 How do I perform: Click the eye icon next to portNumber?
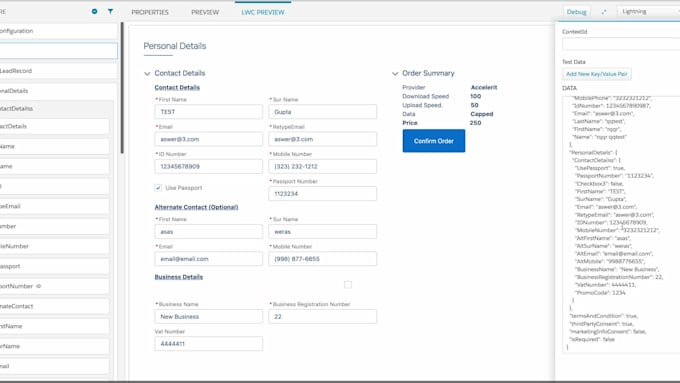point(39,286)
